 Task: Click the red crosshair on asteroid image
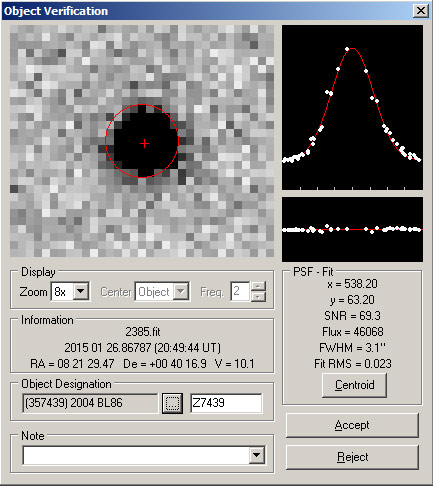(144, 144)
